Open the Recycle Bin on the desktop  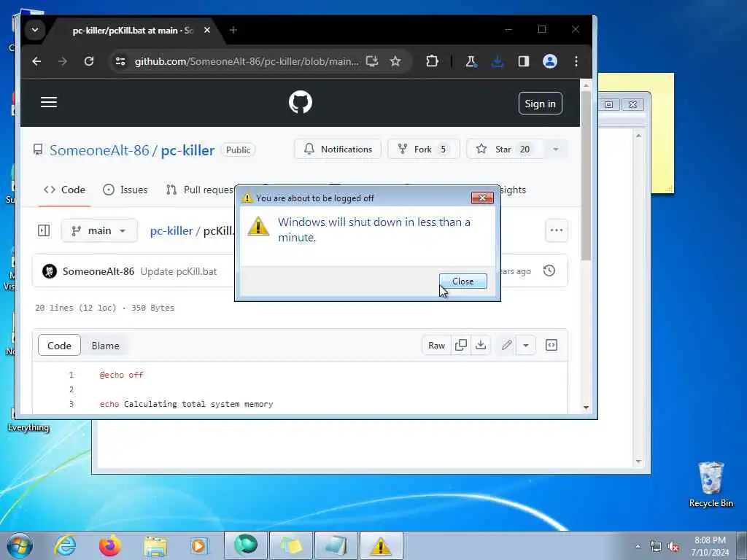point(711,484)
